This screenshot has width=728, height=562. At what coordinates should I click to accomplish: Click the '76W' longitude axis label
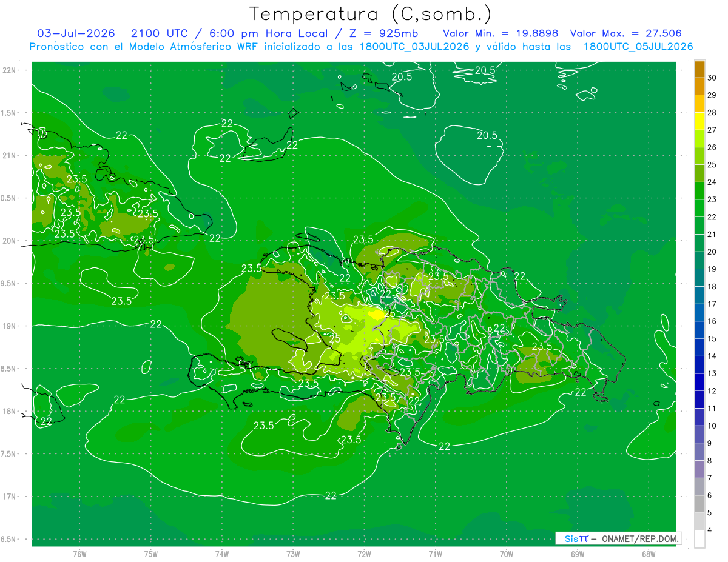pos(79,554)
